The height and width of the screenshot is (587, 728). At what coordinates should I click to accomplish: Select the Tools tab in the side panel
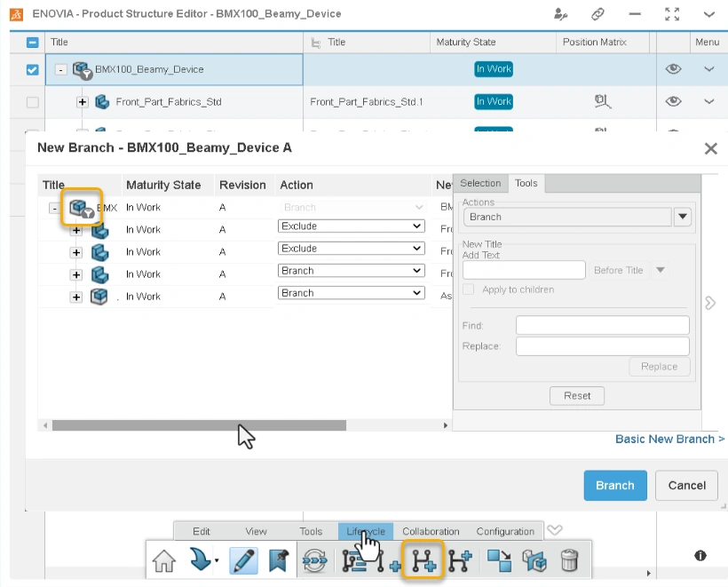526,183
